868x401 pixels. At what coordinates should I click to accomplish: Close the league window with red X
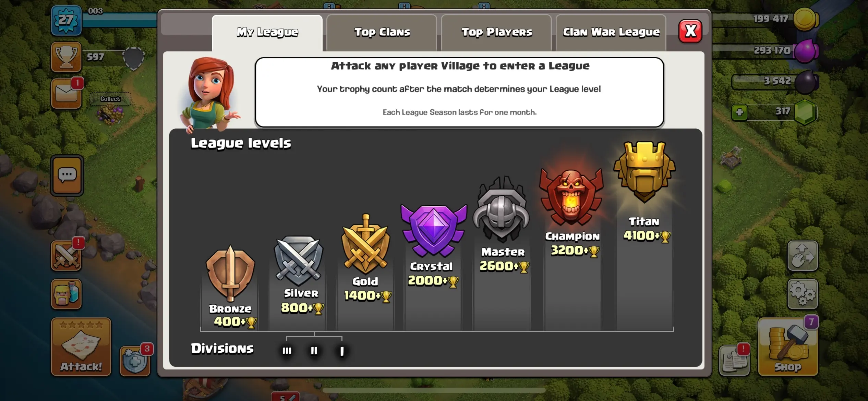690,31
